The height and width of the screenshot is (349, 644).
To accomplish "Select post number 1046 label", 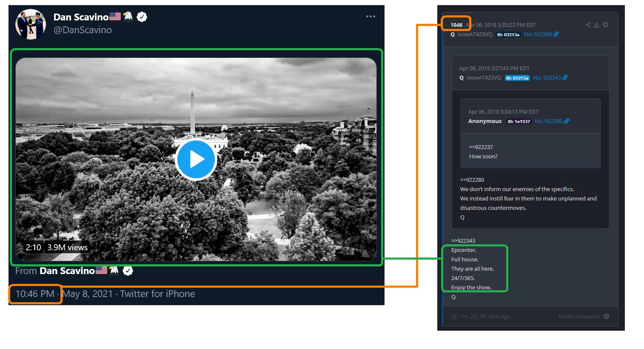I will tap(456, 25).
